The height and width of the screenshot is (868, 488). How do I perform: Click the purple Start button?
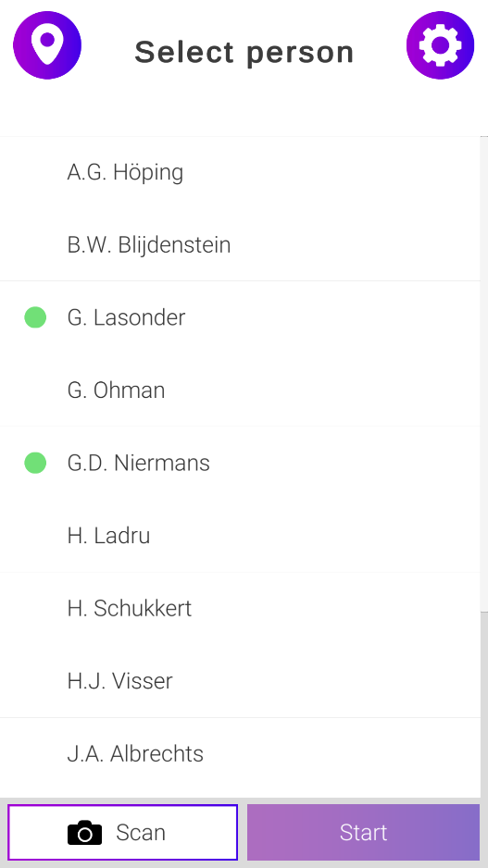pos(363,833)
